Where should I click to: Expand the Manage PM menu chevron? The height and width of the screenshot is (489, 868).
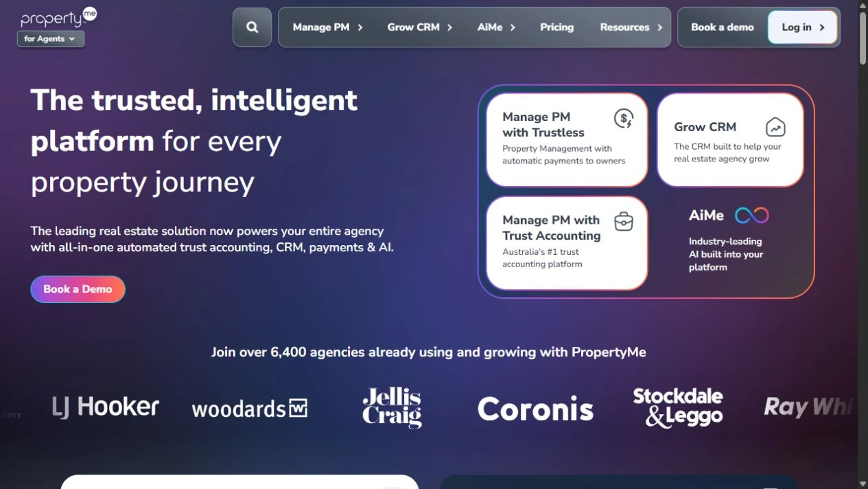point(360,27)
